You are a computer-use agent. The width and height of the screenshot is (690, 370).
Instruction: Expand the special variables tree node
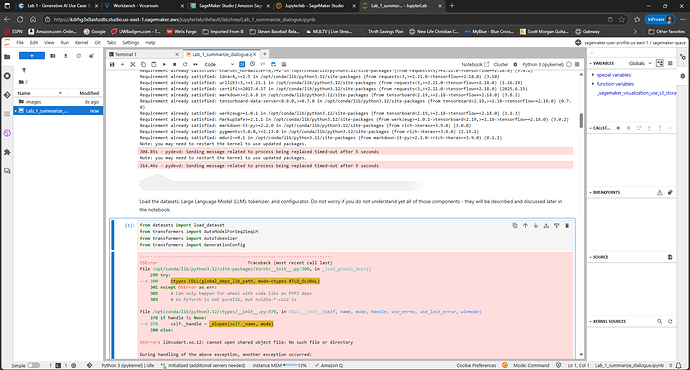click(x=593, y=75)
